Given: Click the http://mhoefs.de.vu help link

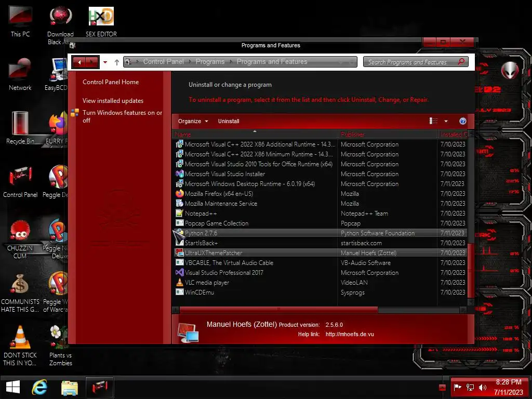Looking at the screenshot, I should (350, 334).
